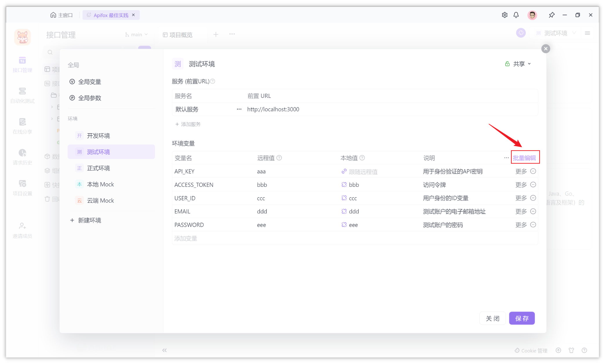The width and height of the screenshot is (606, 364).
Task: Open the user avatar menu
Action: click(x=532, y=15)
